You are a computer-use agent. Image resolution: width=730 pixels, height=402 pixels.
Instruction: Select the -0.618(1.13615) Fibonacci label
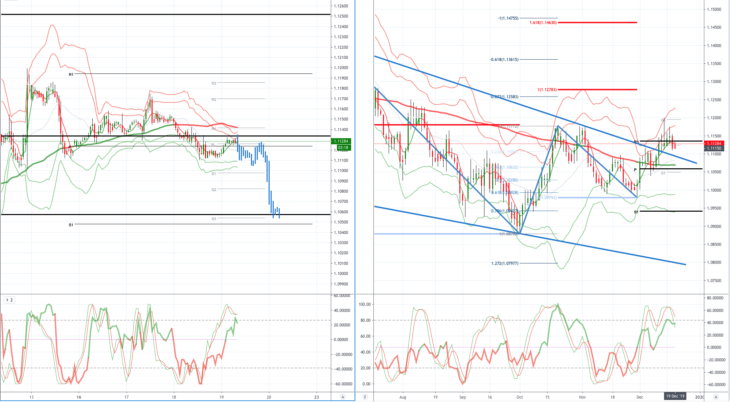(x=504, y=60)
